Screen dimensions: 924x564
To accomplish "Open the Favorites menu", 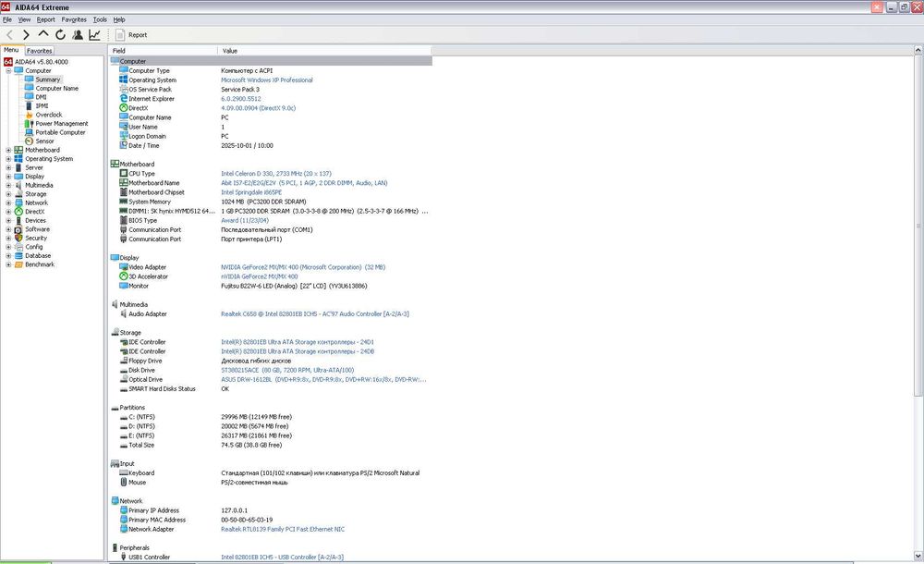I will pos(74,19).
